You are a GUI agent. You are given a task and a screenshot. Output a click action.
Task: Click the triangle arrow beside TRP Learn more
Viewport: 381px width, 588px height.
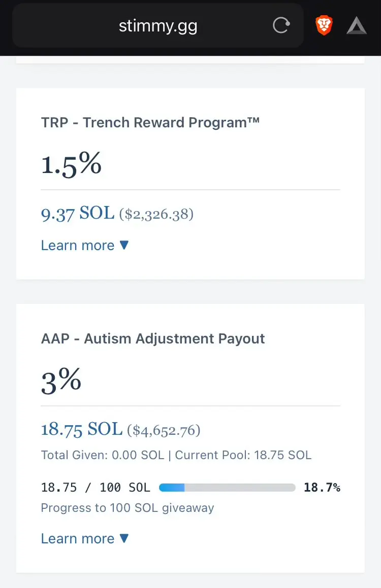(x=124, y=245)
